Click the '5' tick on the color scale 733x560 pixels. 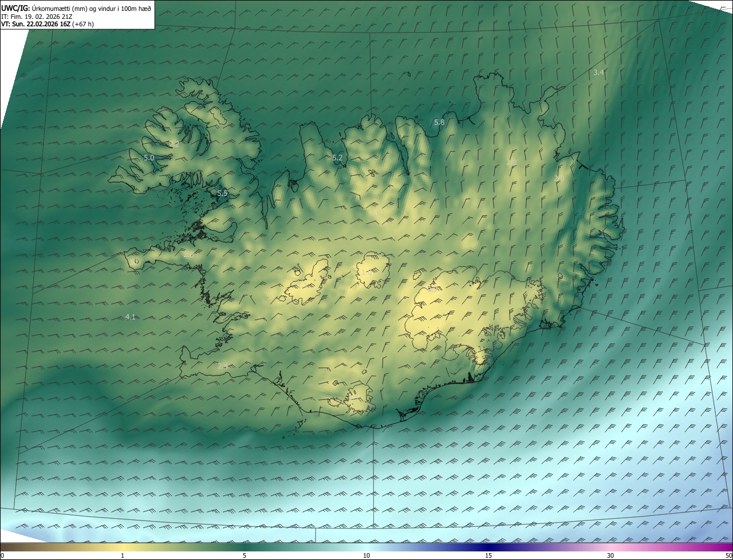pos(245,555)
